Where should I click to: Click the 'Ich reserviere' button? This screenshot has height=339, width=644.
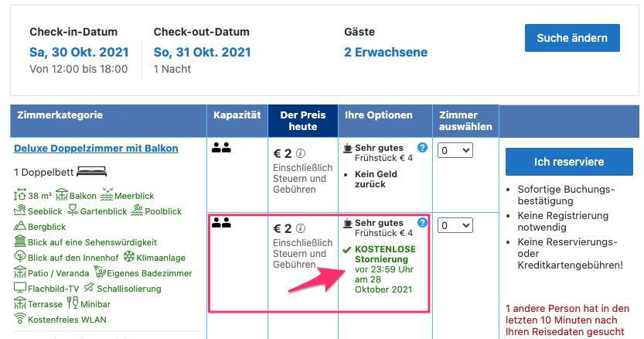coord(569,162)
